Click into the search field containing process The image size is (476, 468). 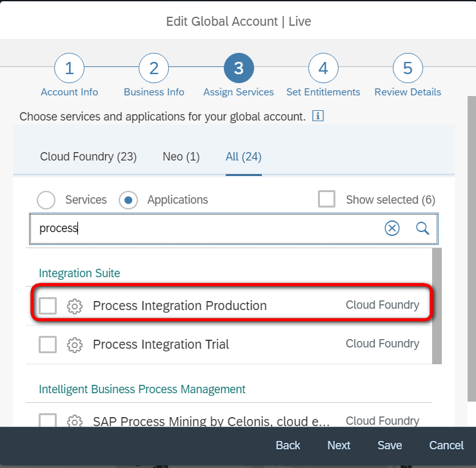pos(206,228)
